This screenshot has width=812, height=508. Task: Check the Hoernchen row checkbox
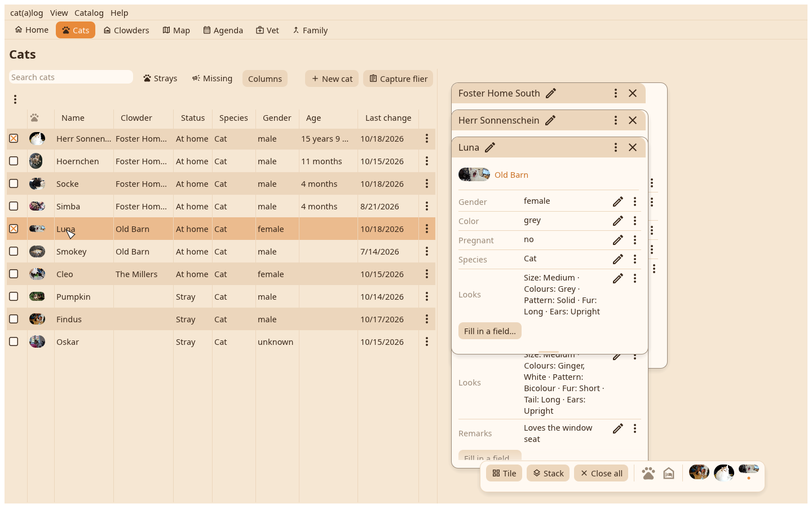click(x=14, y=161)
